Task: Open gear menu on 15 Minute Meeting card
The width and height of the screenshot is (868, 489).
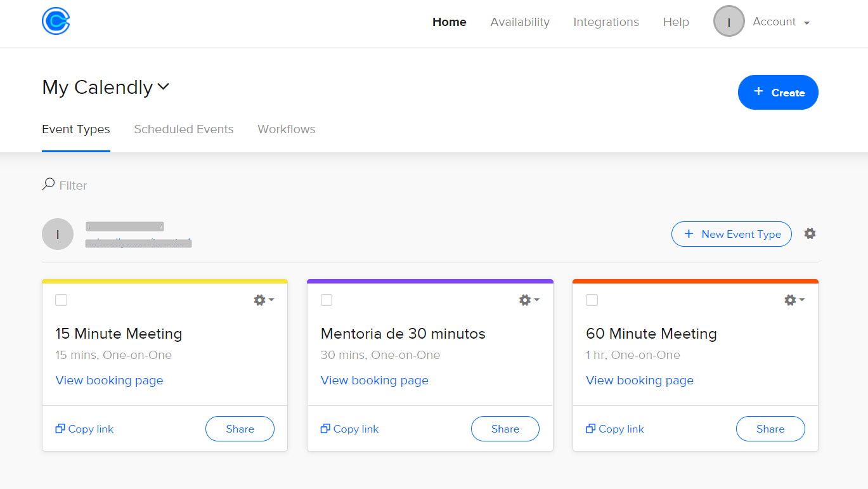Action: (264, 300)
